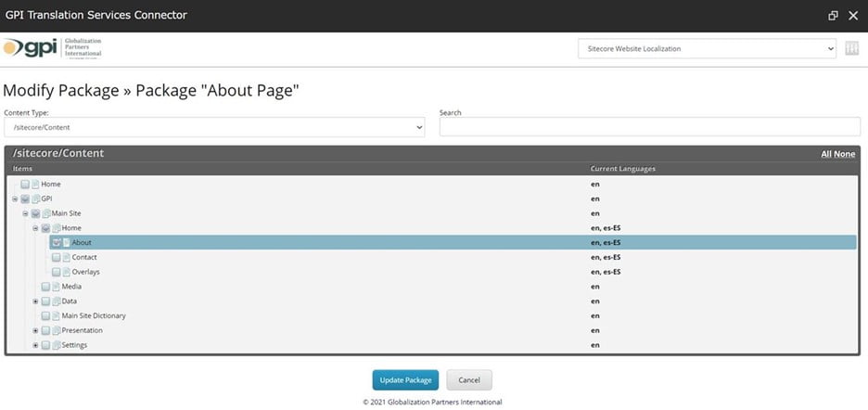Viewport: 868px width, 410px height.
Task: Check the Media item checkbox
Action: [x=45, y=287]
